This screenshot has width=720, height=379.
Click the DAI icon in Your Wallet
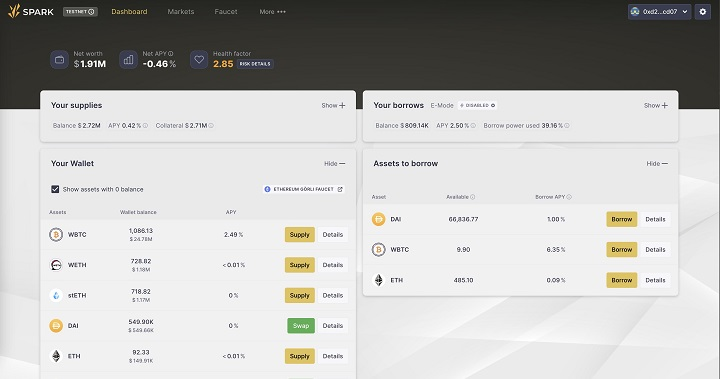(56, 326)
